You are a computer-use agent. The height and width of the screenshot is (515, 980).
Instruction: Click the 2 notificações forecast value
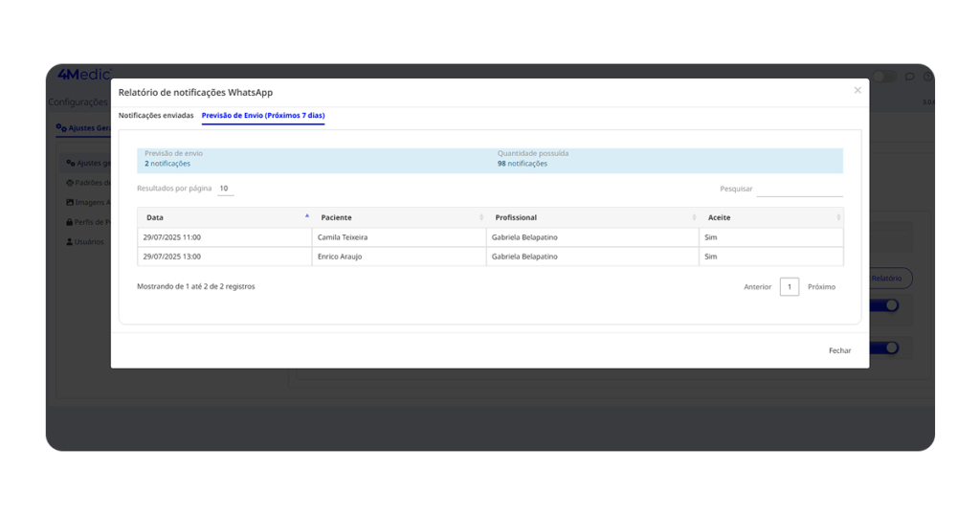(x=167, y=164)
